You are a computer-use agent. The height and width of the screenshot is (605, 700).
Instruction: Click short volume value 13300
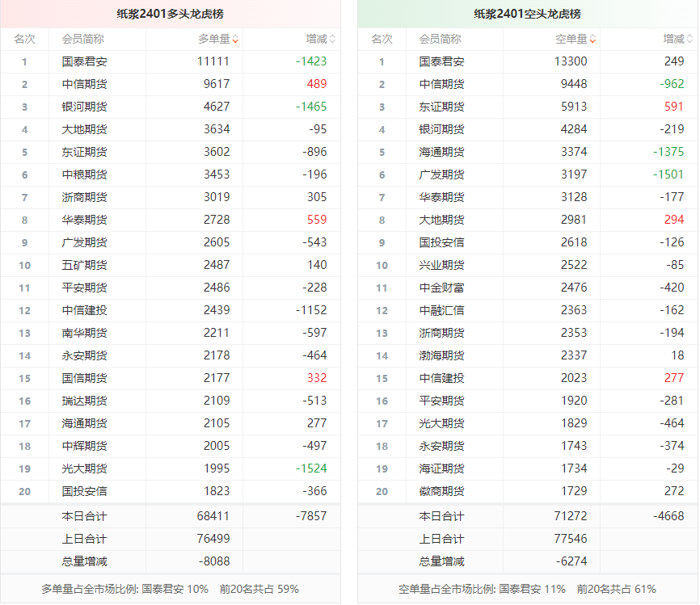[571, 61]
